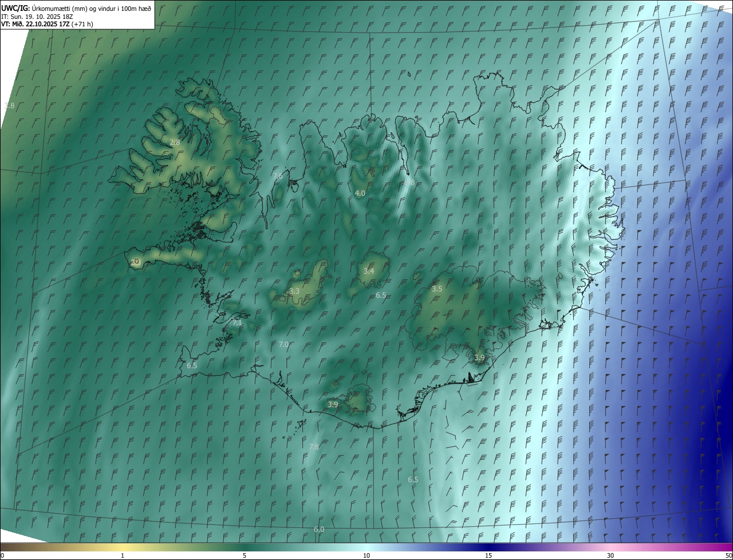733x560 pixels.
Task: Select the 7.0 value label
Action: click(x=283, y=345)
